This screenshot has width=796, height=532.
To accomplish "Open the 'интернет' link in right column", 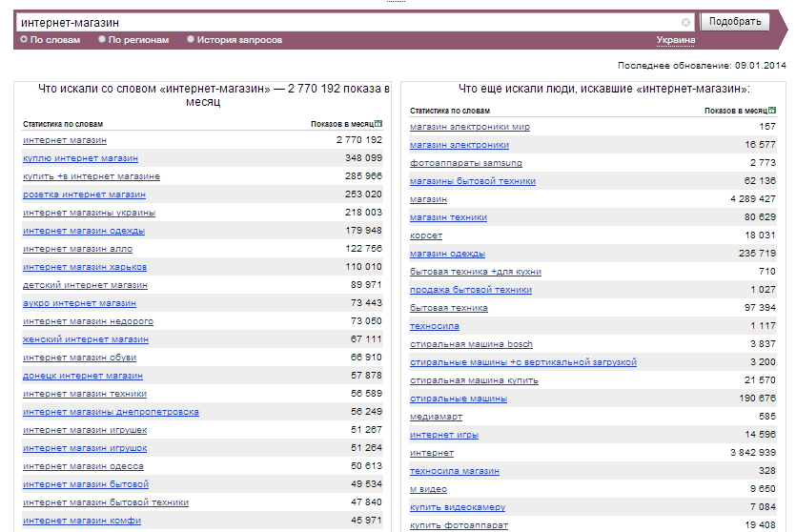I will [x=432, y=453].
